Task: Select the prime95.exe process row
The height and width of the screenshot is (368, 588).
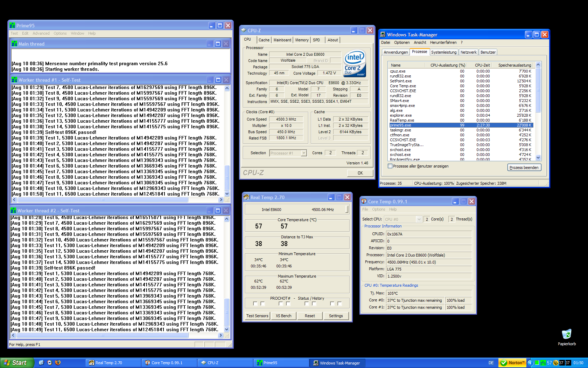Action: tap(461, 125)
